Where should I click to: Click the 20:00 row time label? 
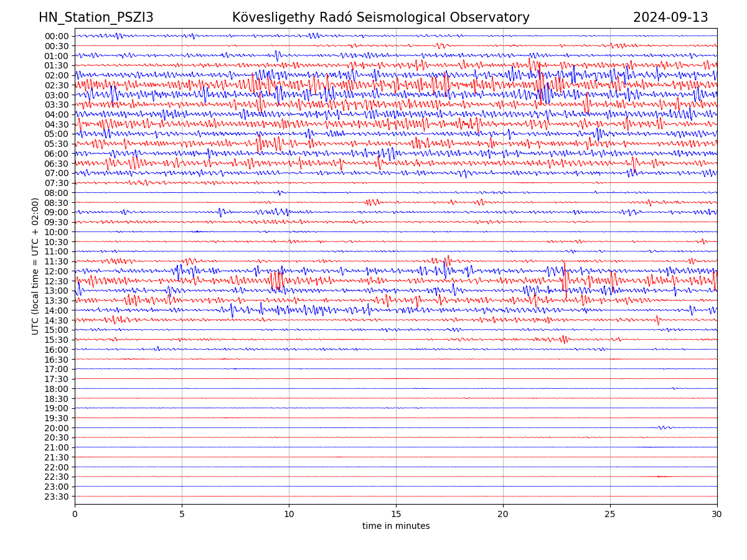(57, 428)
